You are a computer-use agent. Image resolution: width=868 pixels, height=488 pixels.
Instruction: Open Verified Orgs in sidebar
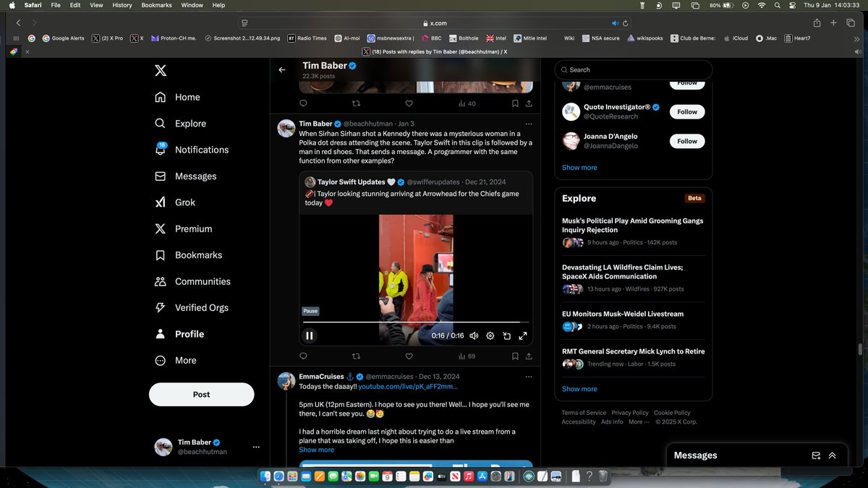point(191,308)
